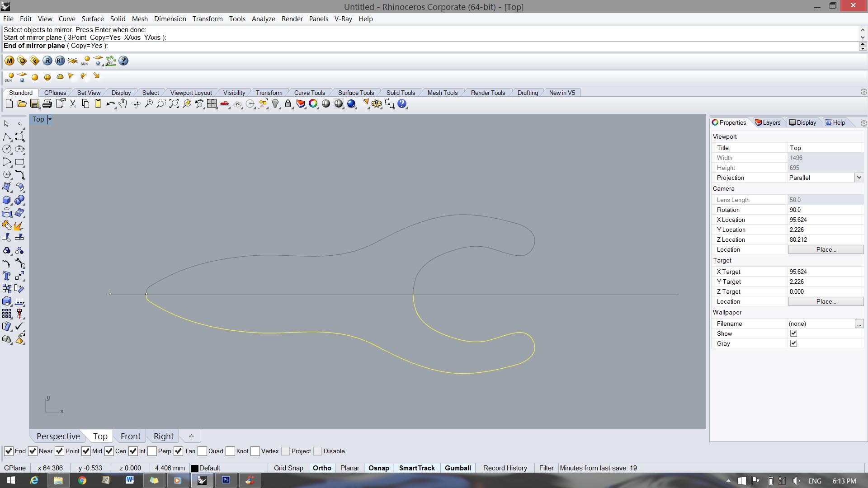Click the camera Location Place button

tap(826, 249)
